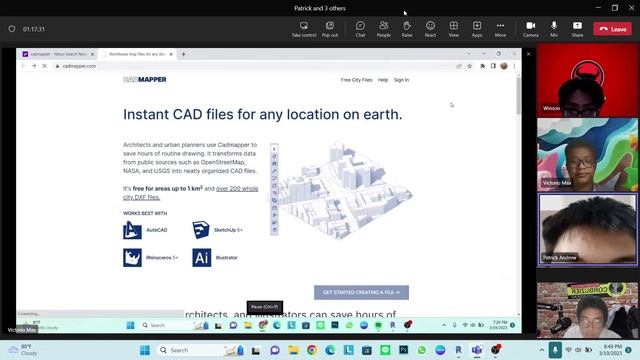Expand the system tray hidden icons chevron
This screenshot has width=640, height=360.
[541, 350]
